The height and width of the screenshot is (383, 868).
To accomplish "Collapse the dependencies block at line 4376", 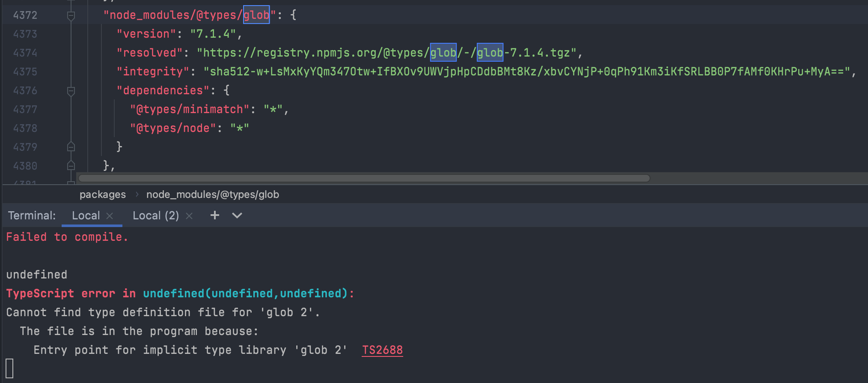I will click(71, 91).
